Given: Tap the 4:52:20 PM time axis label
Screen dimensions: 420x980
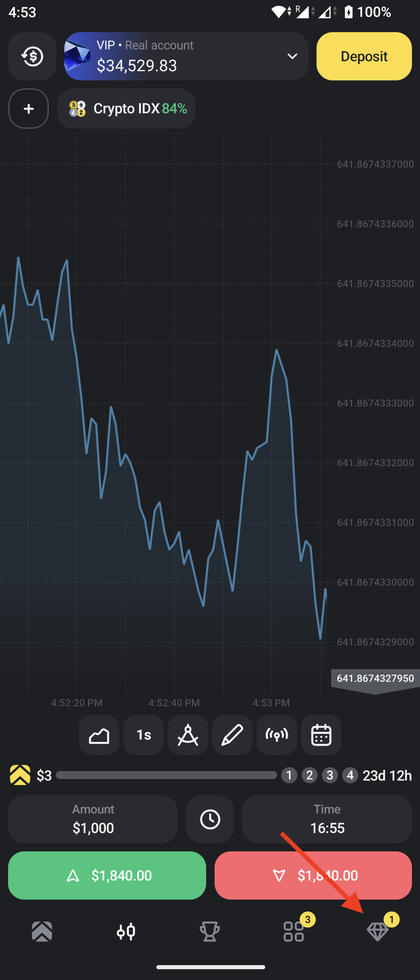Looking at the screenshot, I should (x=77, y=703).
